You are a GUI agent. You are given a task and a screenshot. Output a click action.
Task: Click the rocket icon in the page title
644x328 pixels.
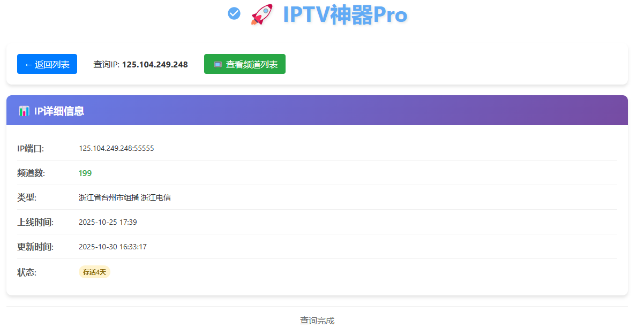click(x=261, y=15)
